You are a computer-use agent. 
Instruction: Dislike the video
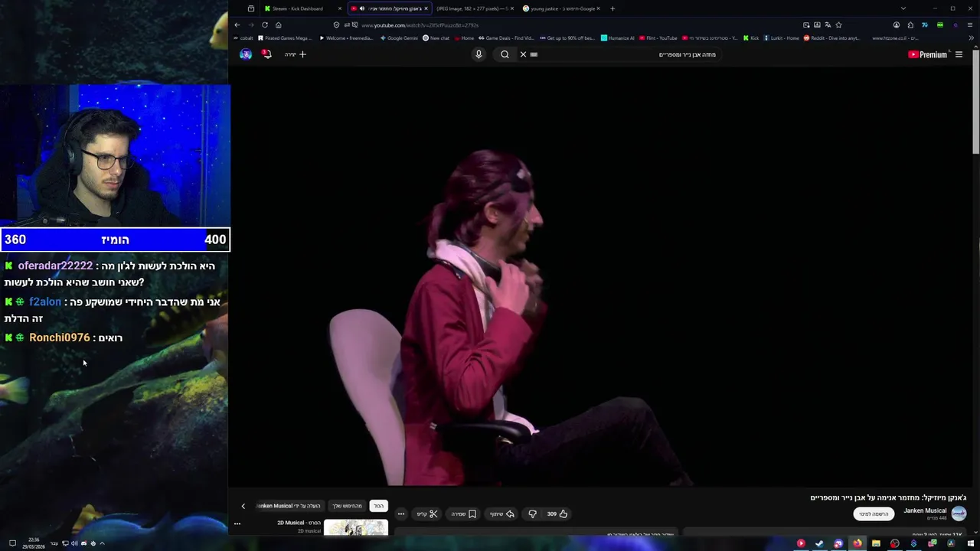[x=533, y=514]
